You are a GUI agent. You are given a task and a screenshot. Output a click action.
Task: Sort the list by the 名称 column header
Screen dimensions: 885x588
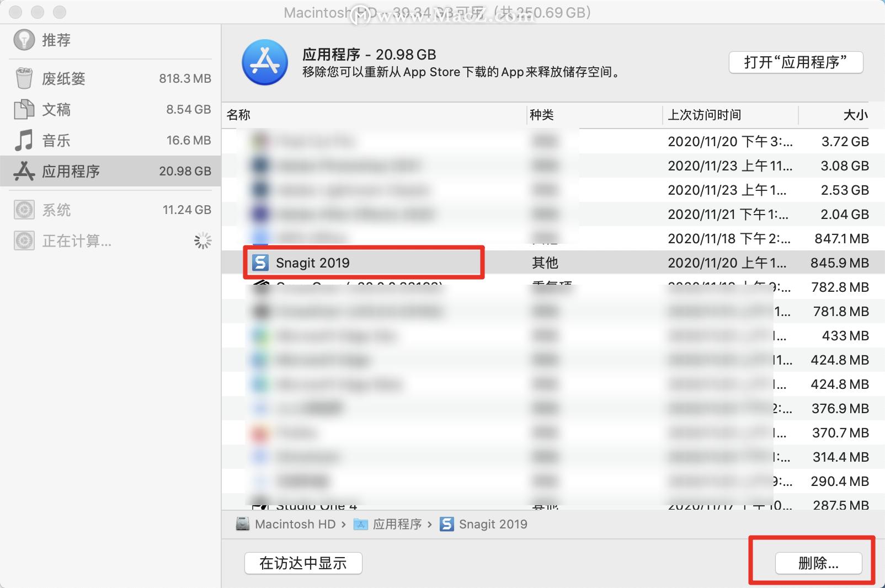tap(239, 115)
